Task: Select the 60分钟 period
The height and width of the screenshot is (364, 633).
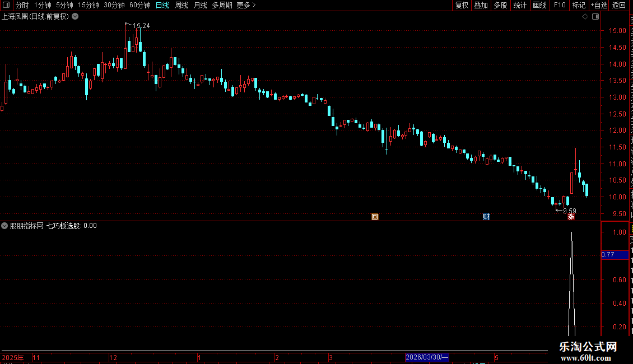Action: [x=140, y=5]
